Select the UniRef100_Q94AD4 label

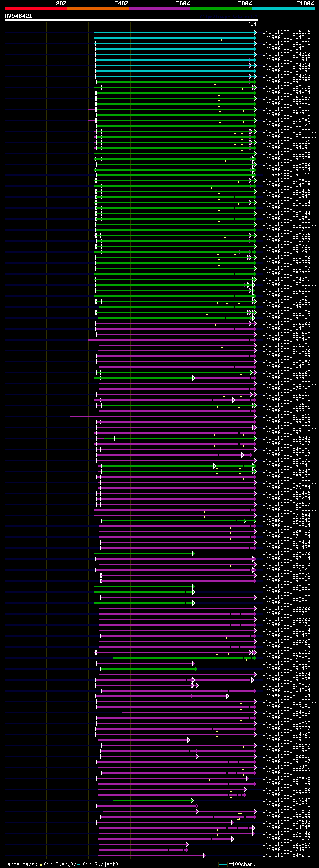pos(286,92)
